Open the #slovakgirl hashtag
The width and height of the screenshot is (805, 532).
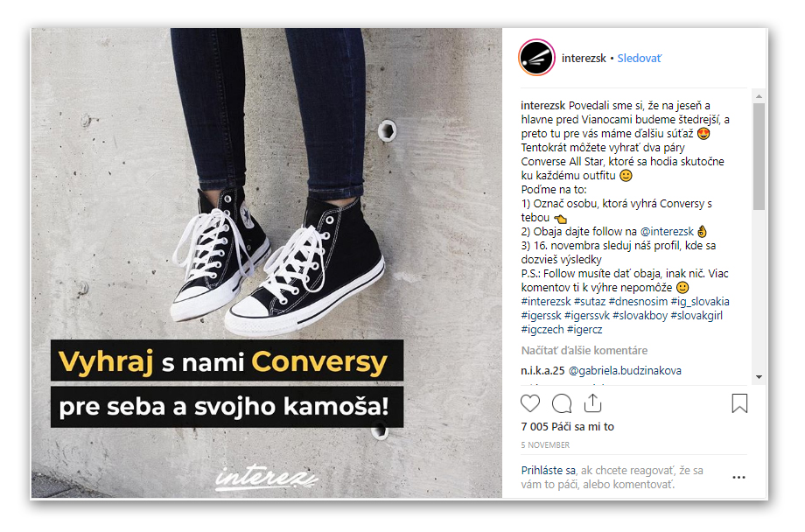pos(696,315)
